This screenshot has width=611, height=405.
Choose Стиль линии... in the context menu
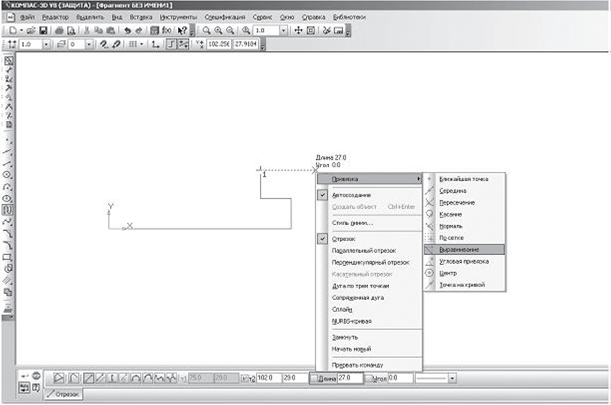(x=352, y=223)
